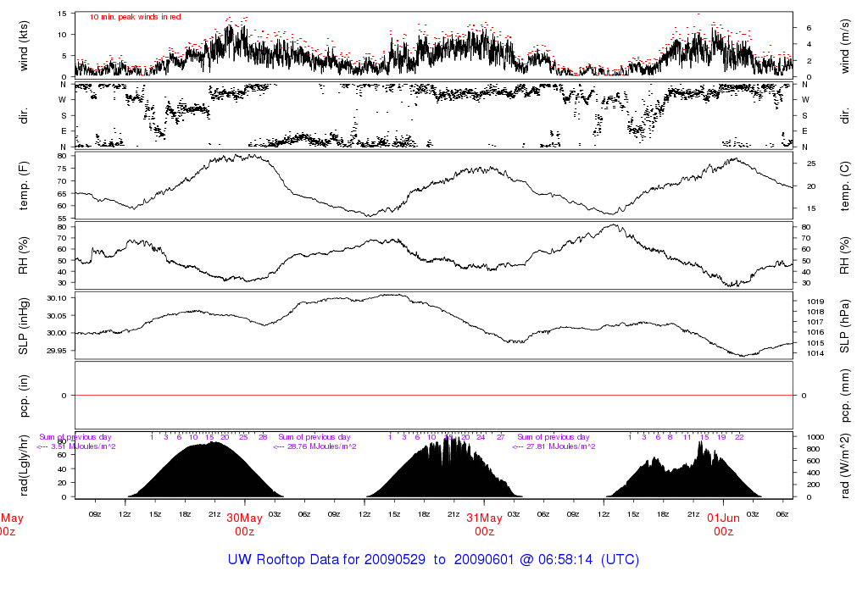Click the '1016' hPa tick value
Image resolution: width=868 pixels, height=593 pixels.
pos(815,332)
